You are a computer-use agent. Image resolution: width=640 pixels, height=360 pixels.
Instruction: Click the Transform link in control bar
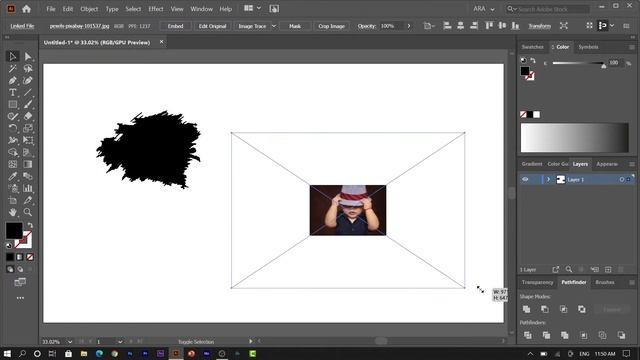point(539,26)
